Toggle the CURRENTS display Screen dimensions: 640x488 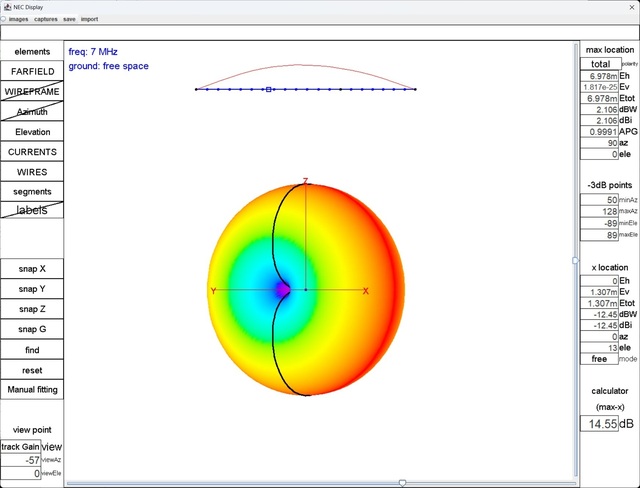(x=32, y=152)
